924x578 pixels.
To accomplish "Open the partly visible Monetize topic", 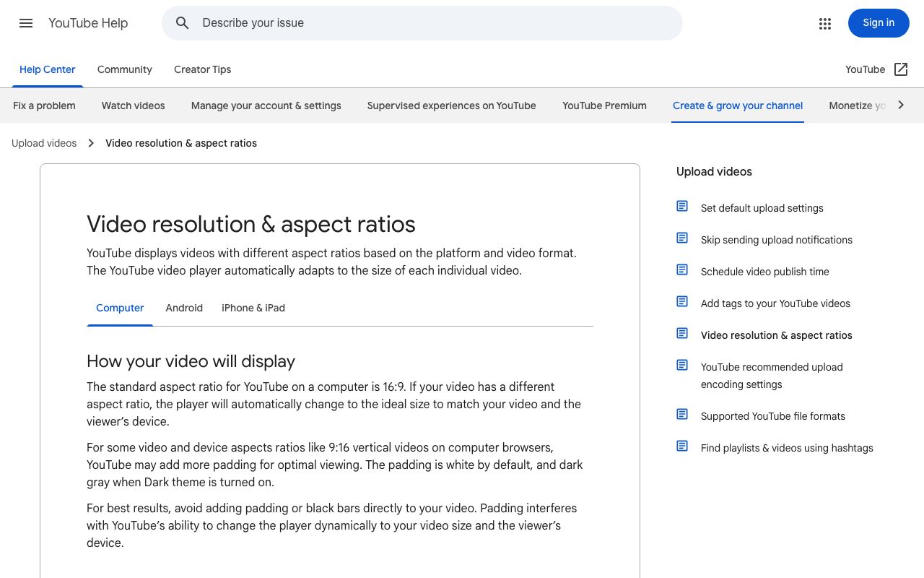I will click(858, 105).
